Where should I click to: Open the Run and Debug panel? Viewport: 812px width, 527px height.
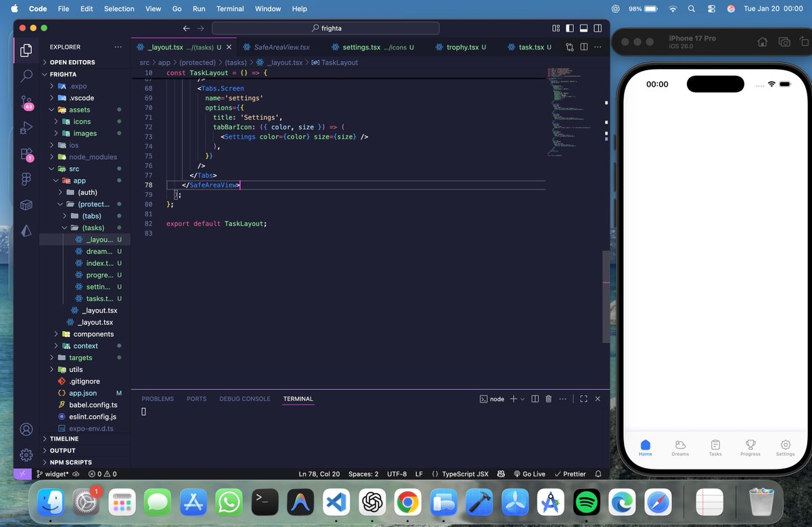point(26,129)
